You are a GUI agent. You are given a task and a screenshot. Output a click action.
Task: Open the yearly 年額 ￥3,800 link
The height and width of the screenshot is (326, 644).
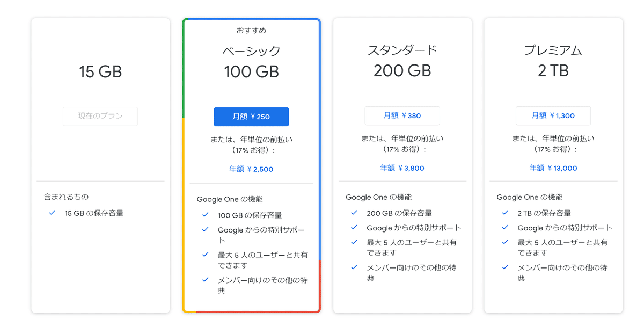[402, 168]
